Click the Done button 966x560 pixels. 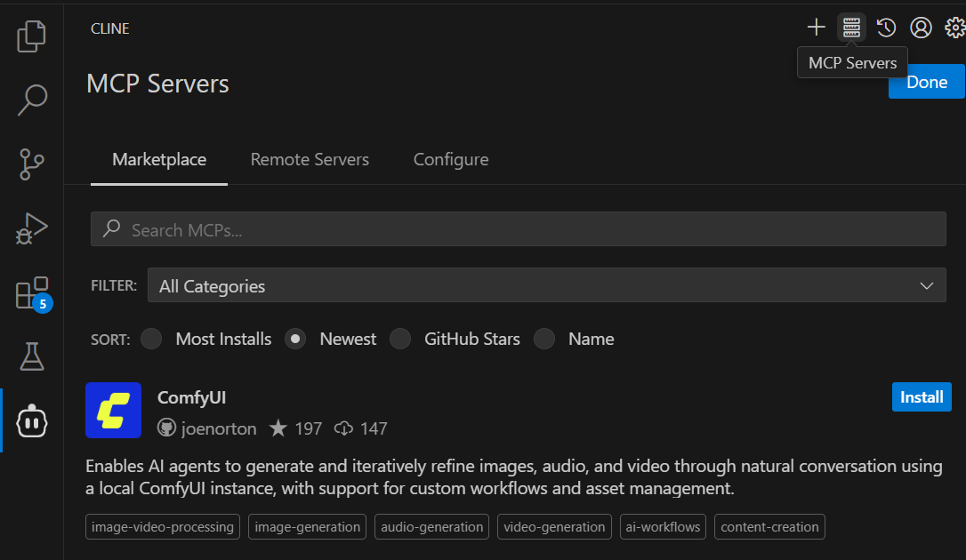coord(927,82)
